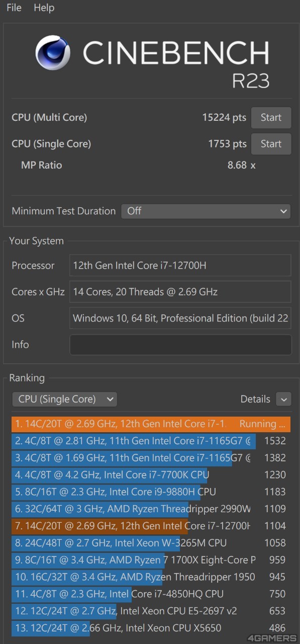
Task: Select the first ranking entry marked Running
Action: 151,424
